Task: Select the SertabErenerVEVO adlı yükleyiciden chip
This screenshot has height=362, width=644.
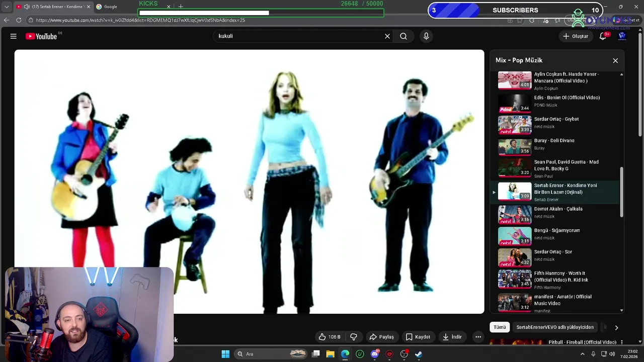Action: 555,327
